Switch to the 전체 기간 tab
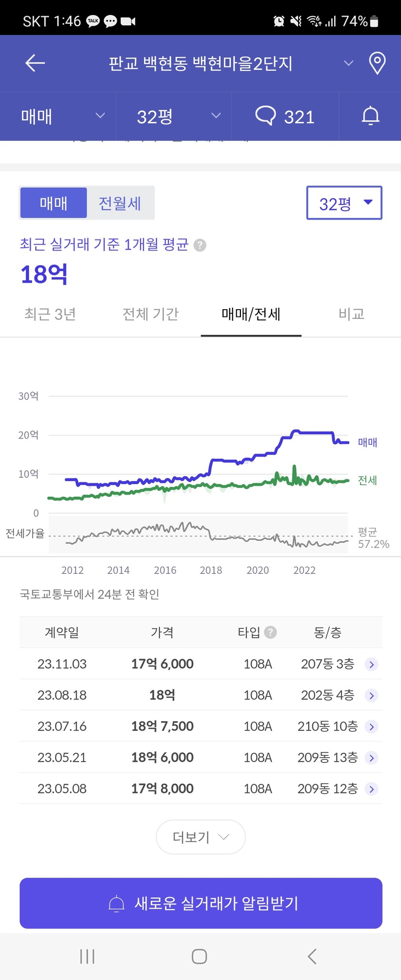The width and height of the screenshot is (401, 980). 151,314
